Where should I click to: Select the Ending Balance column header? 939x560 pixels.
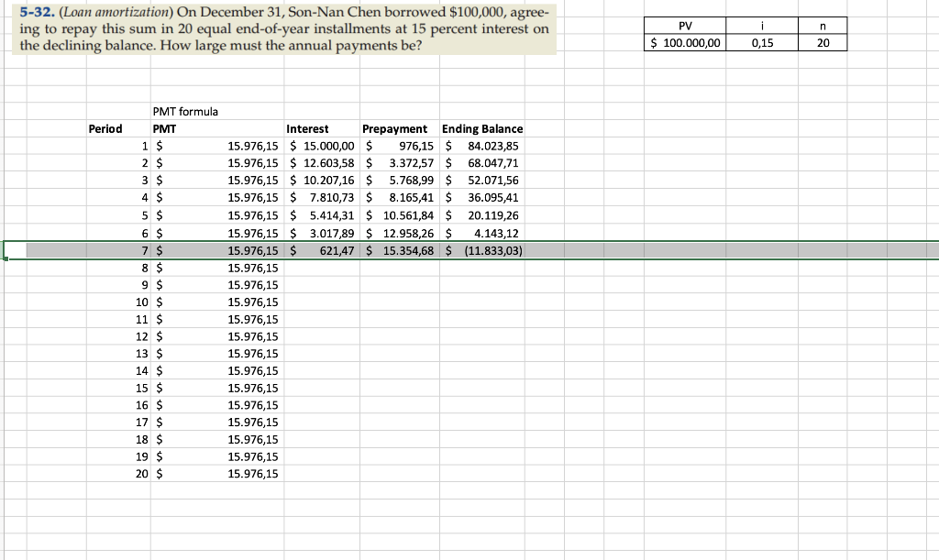[x=482, y=128]
